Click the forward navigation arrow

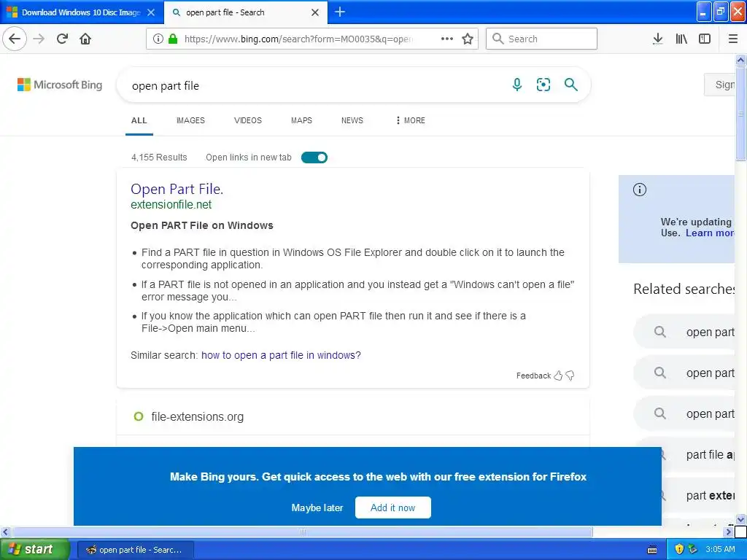(x=39, y=39)
